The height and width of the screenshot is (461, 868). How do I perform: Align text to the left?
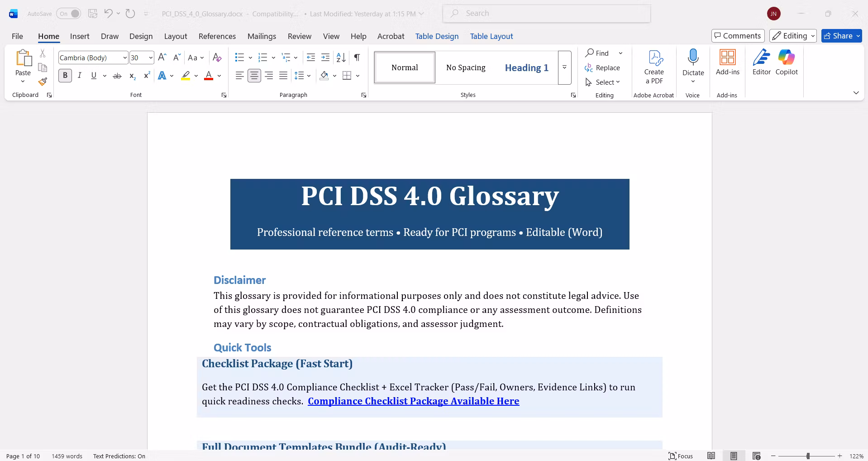(x=240, y=76)
